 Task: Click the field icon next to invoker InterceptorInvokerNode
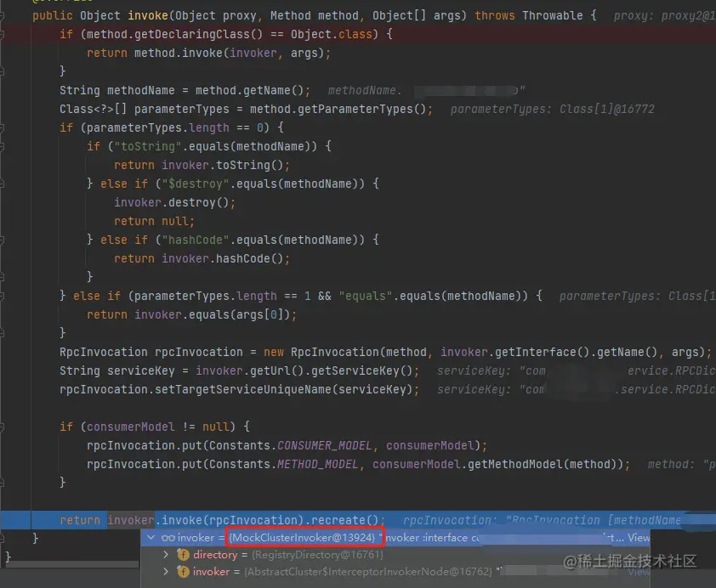(183, 572)
